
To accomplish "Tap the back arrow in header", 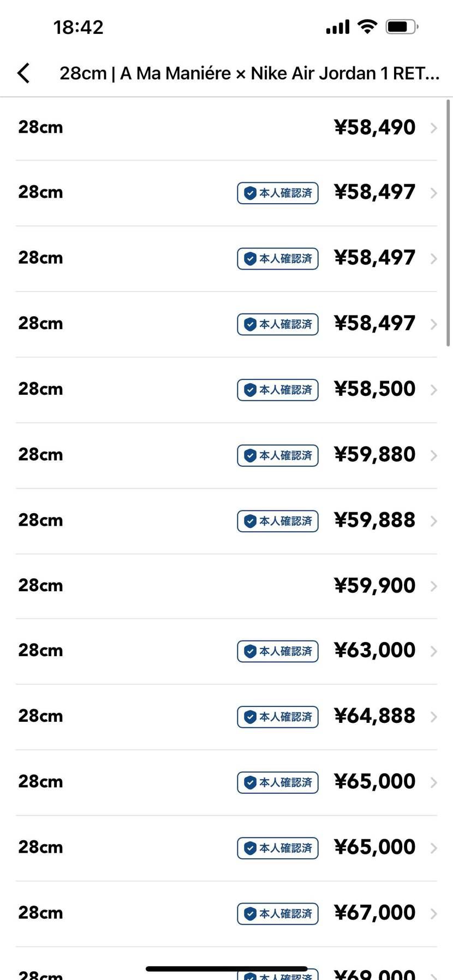I will 23,73.
